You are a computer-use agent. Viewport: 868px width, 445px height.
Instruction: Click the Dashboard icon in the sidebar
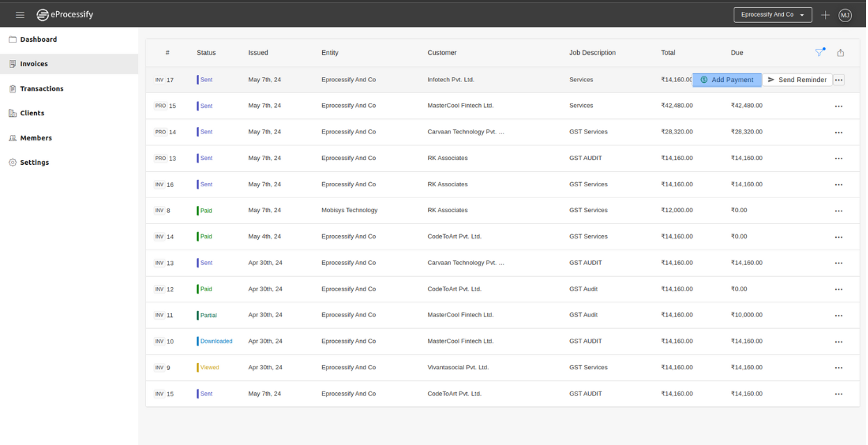click(13, 40)
